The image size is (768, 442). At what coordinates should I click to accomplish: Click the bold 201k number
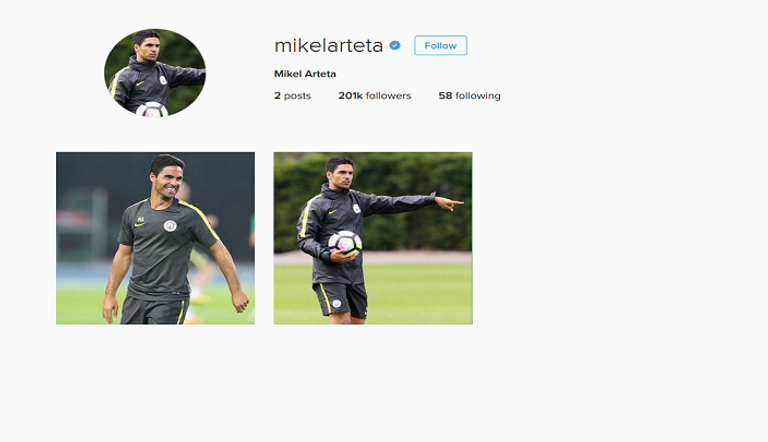point(350,96)
